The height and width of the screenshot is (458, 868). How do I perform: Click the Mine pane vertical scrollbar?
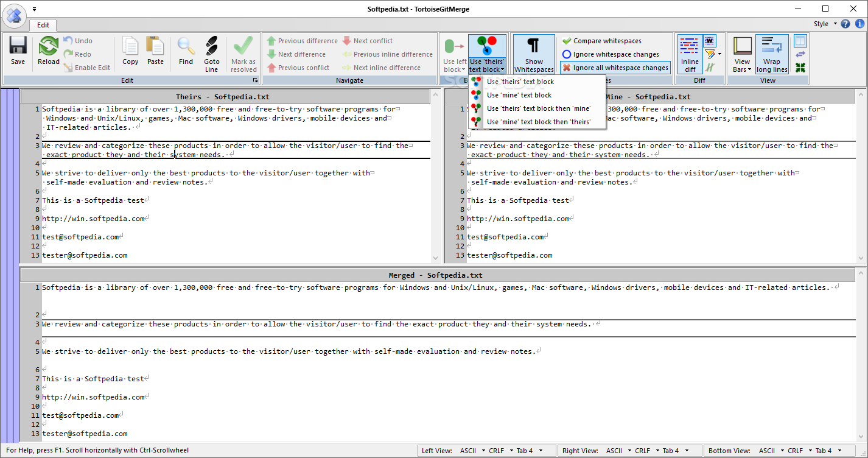pos(860,176)
